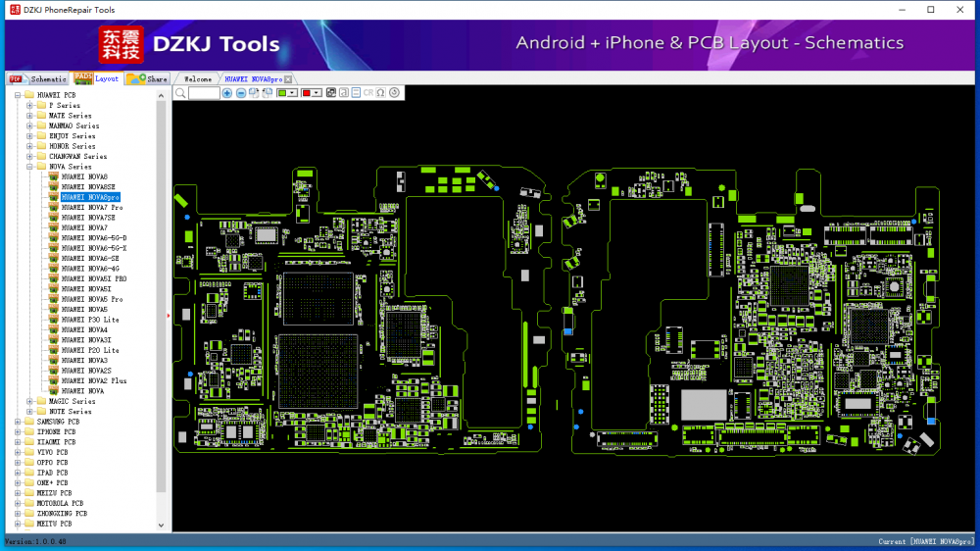The image size is (980, 551).
Task: Select the HUAWEI NOVA8pro document tab
Action: pyautogui.click(x=253, y=79)
